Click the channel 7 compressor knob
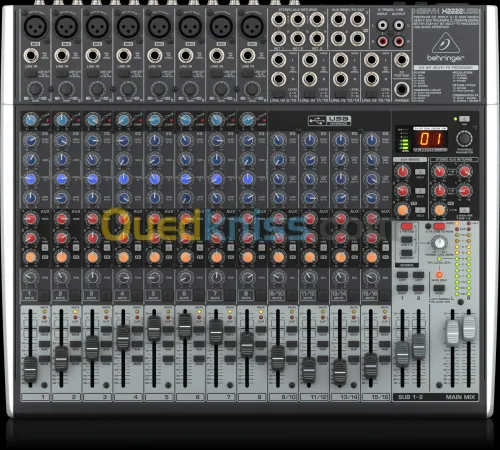 [x=217, y=120]
